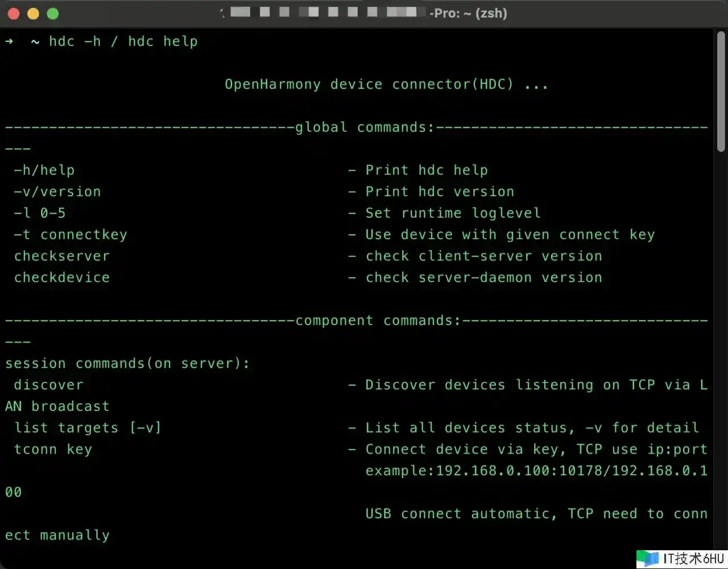Click the 'checkserver' command text
728x569 pixels.
(62, 256)
